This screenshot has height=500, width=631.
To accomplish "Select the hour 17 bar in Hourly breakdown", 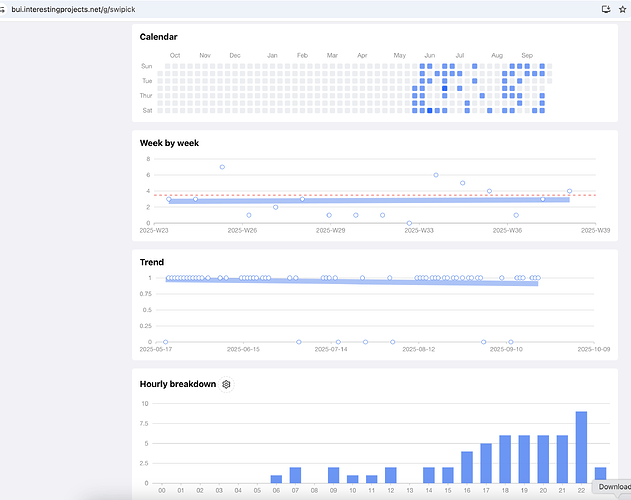I will [486, 463].
